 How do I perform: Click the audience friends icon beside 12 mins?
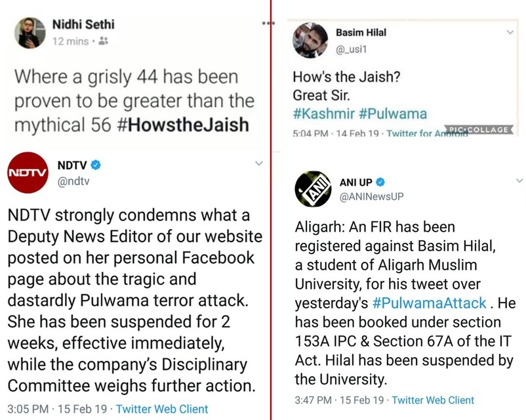point(104,41)
